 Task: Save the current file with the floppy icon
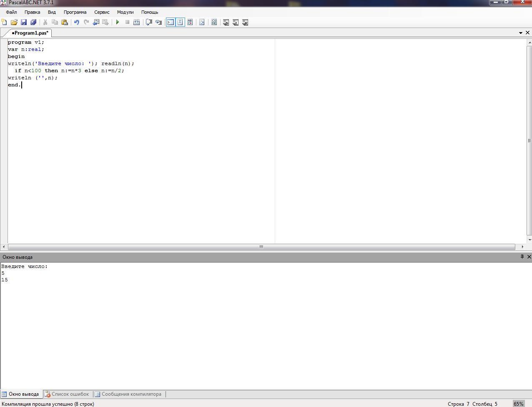24,22
